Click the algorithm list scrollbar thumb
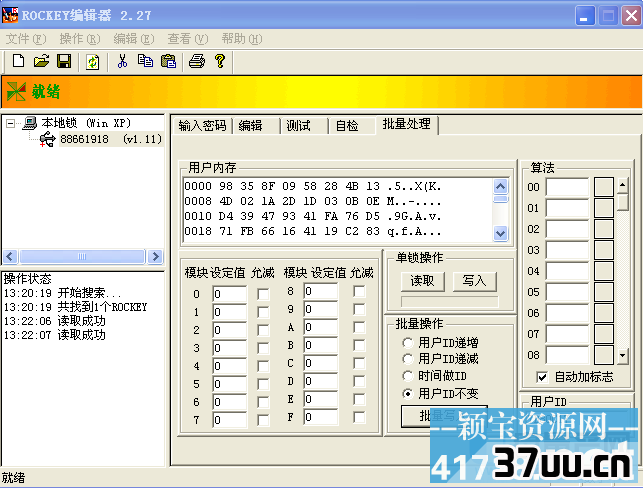 point(623,202)
